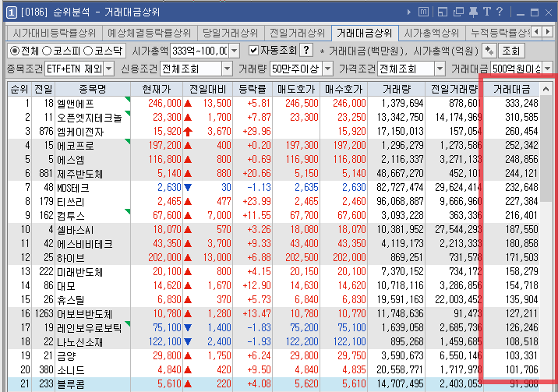Click 에스엠 trading value 248,856
The width and height of the screenshot is (558, 392).
[x=521, y=159]
